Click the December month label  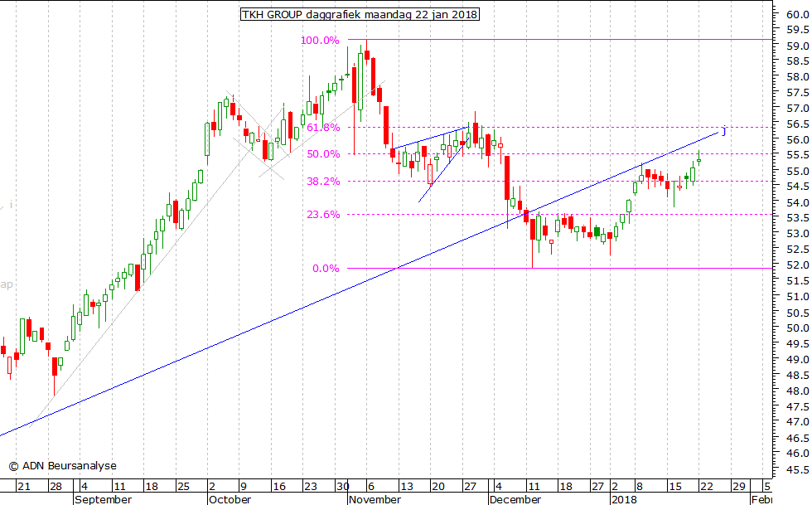pyautogui.click(x=515, y=499)
